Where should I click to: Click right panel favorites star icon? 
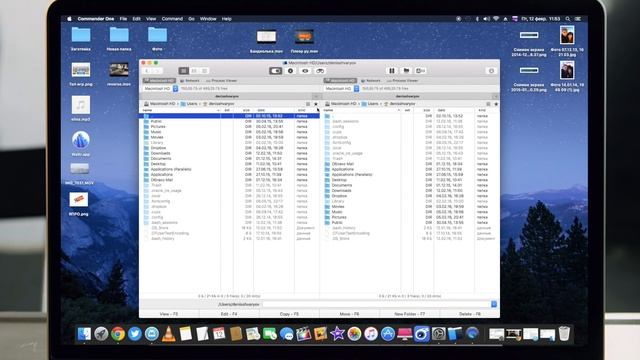pos(496,104)
